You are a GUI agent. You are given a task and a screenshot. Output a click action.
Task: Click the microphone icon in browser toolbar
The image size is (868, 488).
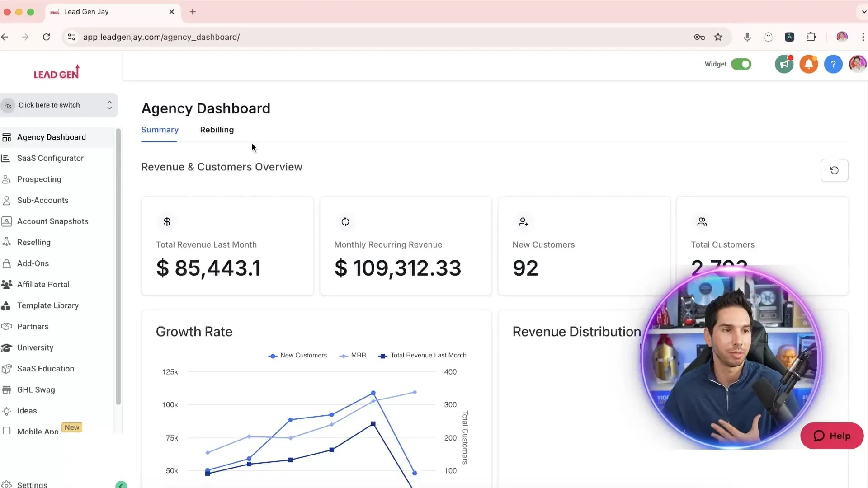pos(747,37)
